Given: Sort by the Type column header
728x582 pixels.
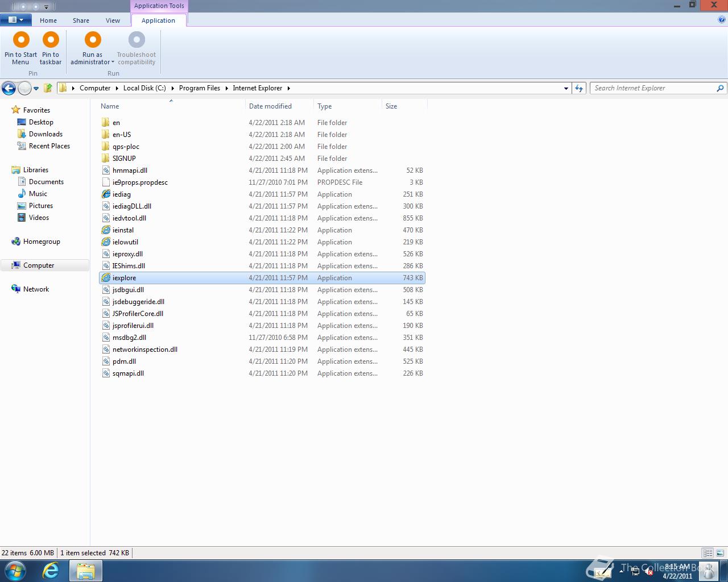Looking at the screenshot, I should [348, 106].
